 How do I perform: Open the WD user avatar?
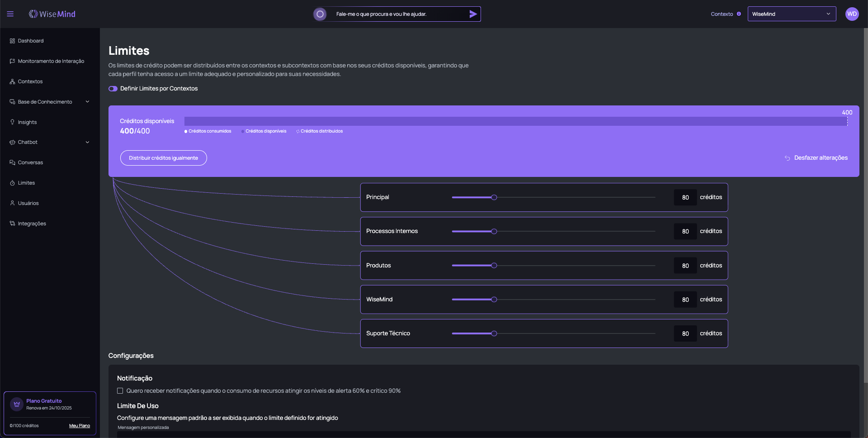pos(852,14)
